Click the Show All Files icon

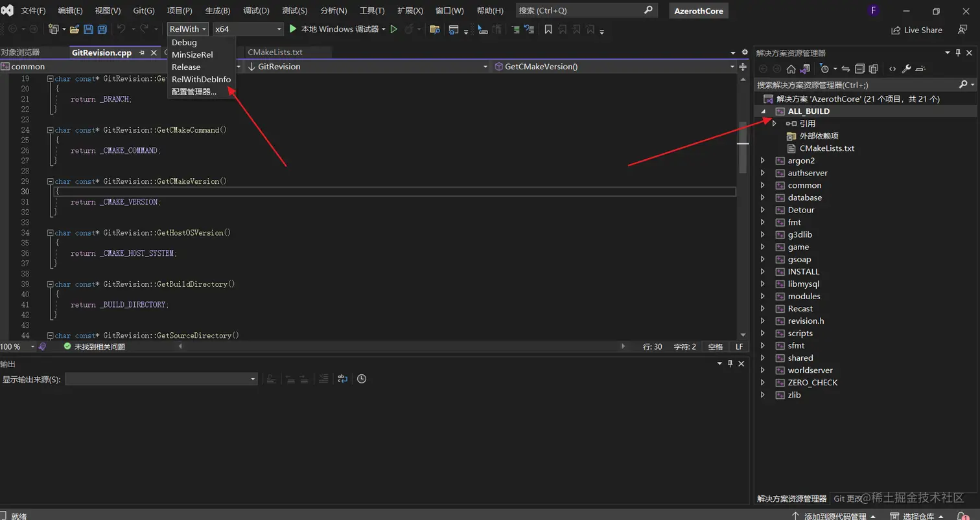pos(874,69)
